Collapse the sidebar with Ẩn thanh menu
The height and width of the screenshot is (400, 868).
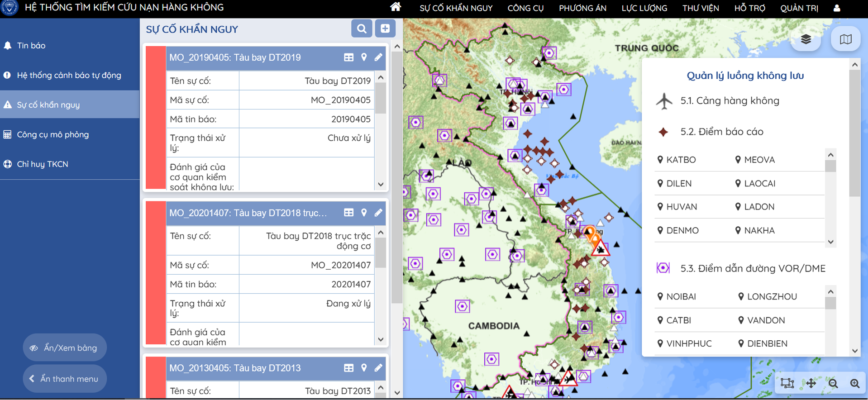point(65,379)
